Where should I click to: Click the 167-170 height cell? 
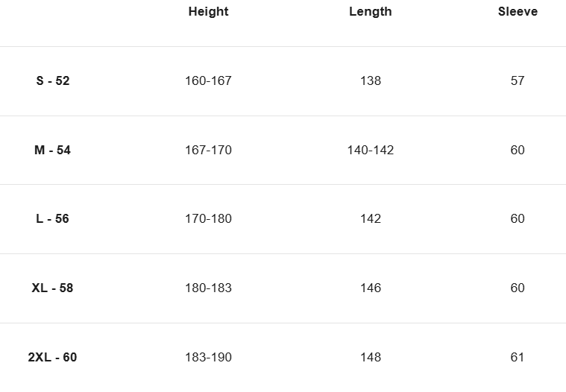point(208,150)
